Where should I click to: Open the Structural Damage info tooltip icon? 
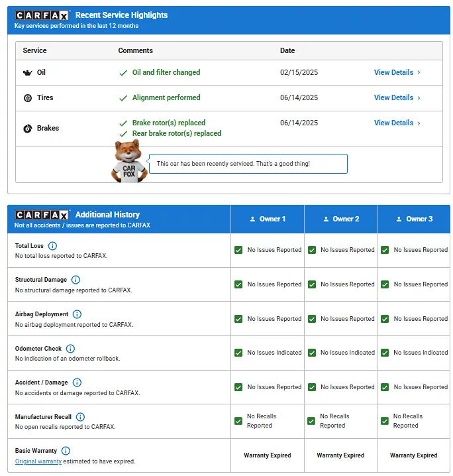pyautogui.click(x=75, y=280)
